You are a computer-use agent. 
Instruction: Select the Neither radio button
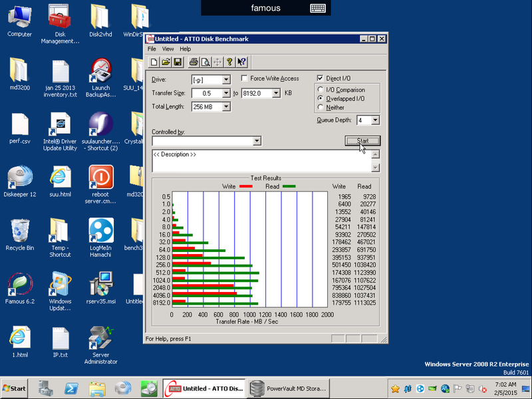coord(321,107)
